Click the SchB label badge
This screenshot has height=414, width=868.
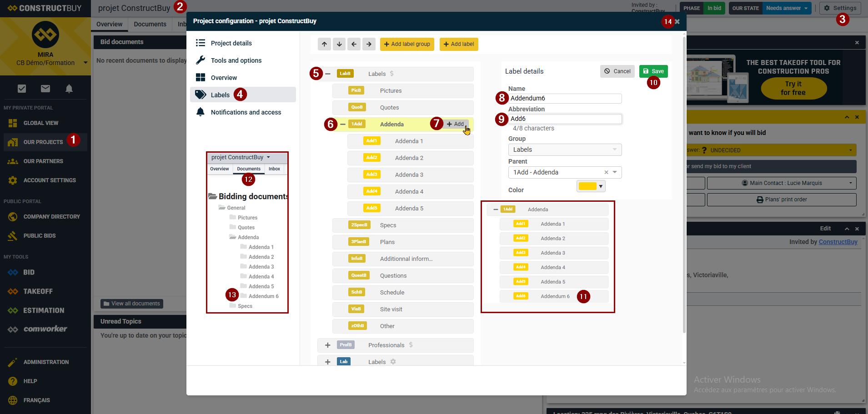point(356,292)
